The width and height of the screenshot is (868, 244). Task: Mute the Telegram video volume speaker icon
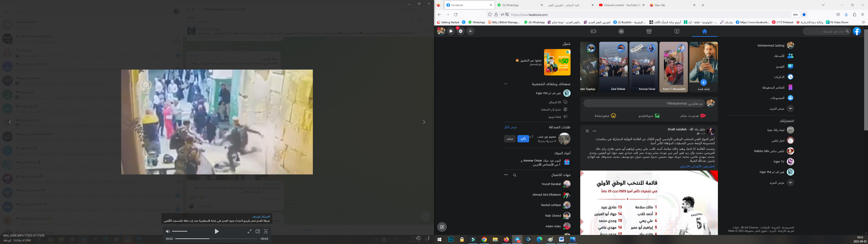(168, 231)
